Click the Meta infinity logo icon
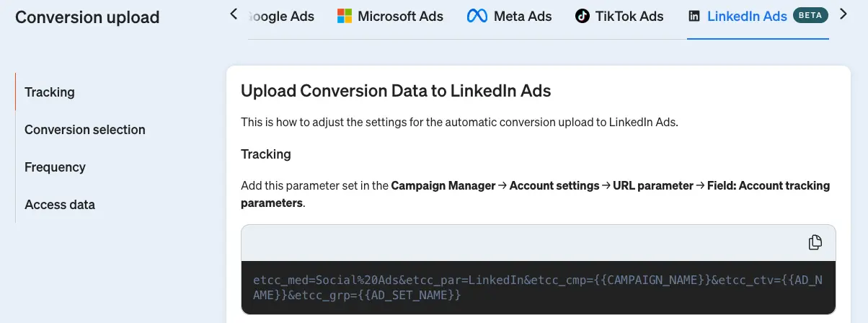The width and height of the screenshot is (868, 323). [477, 16]
